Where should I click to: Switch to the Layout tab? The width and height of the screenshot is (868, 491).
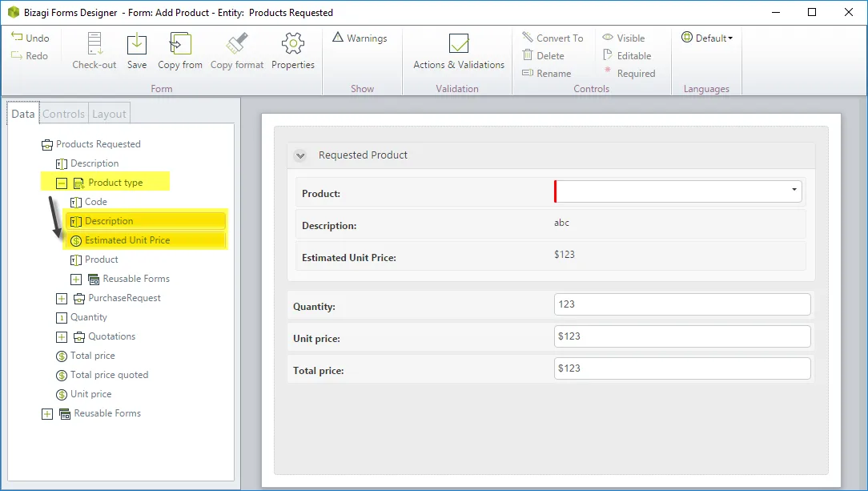point(109,114)
